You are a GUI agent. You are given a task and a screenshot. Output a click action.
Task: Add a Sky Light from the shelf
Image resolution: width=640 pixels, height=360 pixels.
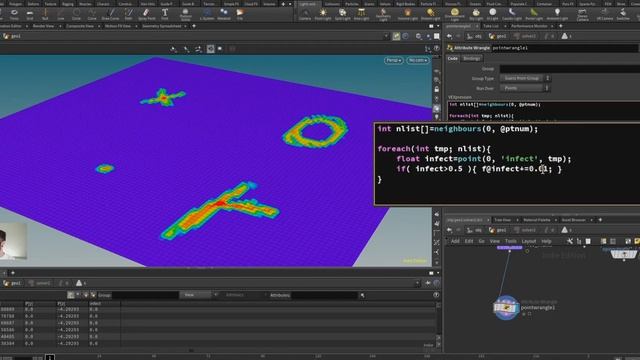(476, 14)
